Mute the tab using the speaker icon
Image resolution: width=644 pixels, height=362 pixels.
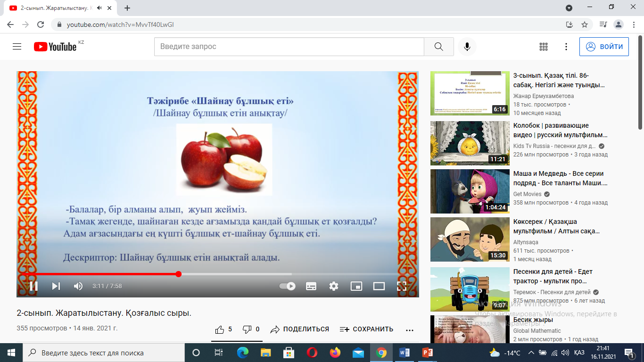point(99,8)
